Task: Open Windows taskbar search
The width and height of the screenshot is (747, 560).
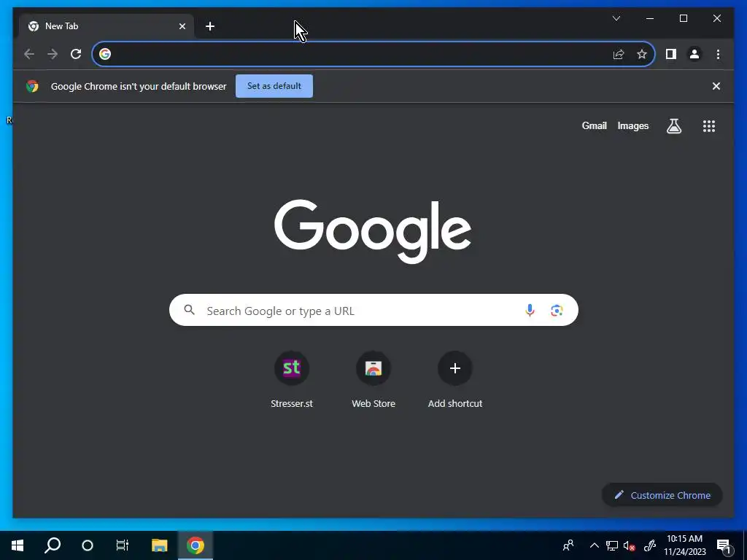Action: coord(53,545)
